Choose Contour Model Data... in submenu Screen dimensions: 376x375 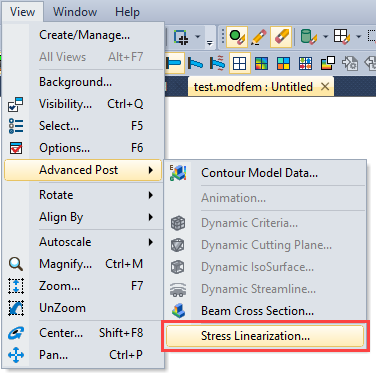[x=265, y=173]
